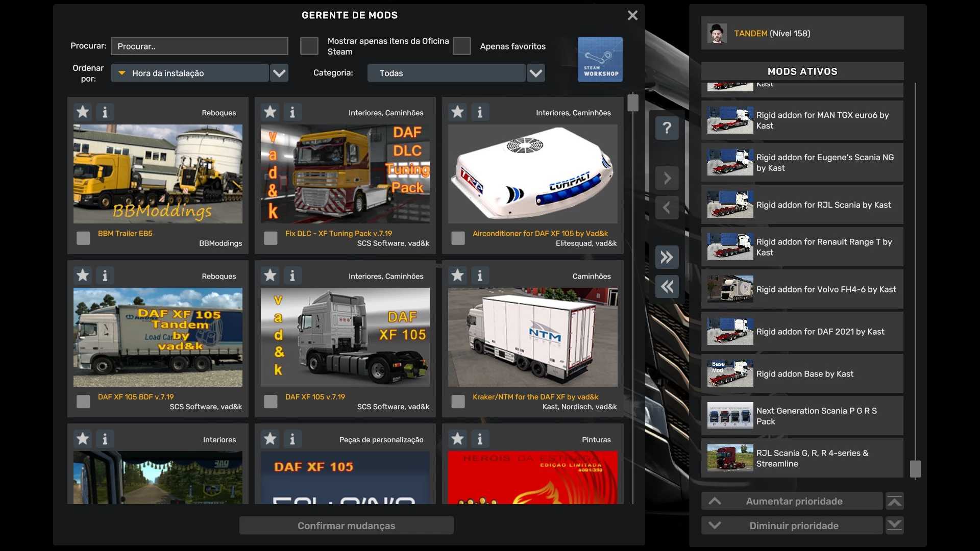Move mod to lowest priority icon
The image size is (980, 551).
coord(894,525)
